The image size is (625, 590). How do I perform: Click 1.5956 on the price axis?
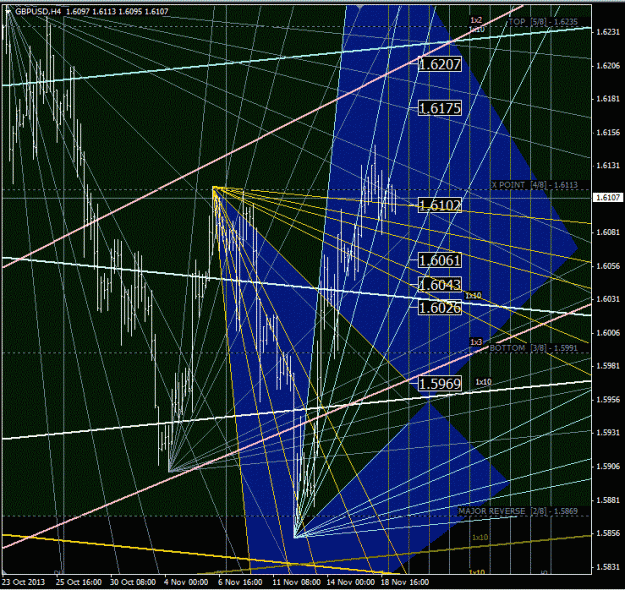click(608, 399)
